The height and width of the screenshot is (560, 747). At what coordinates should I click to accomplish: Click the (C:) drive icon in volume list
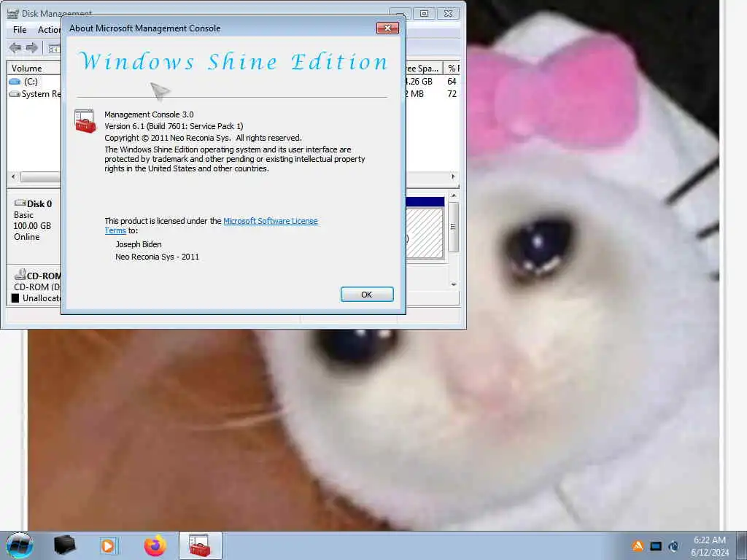pos(15,82)
